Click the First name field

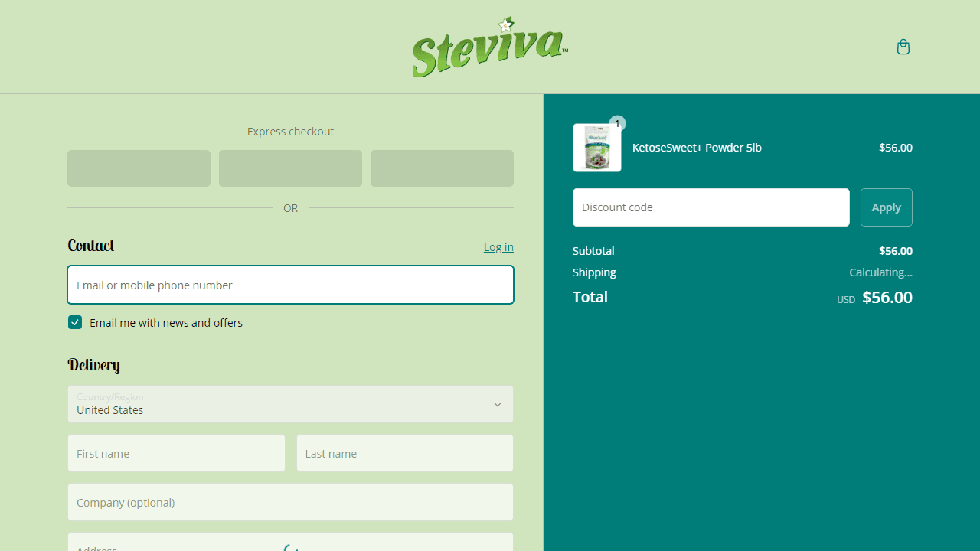point(176,453)
